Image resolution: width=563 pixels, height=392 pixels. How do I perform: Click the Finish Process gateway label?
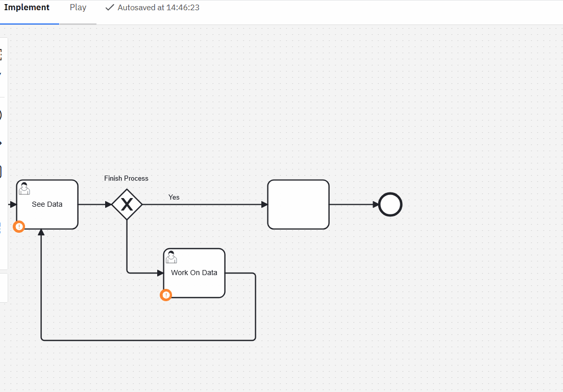coord(126,178)
